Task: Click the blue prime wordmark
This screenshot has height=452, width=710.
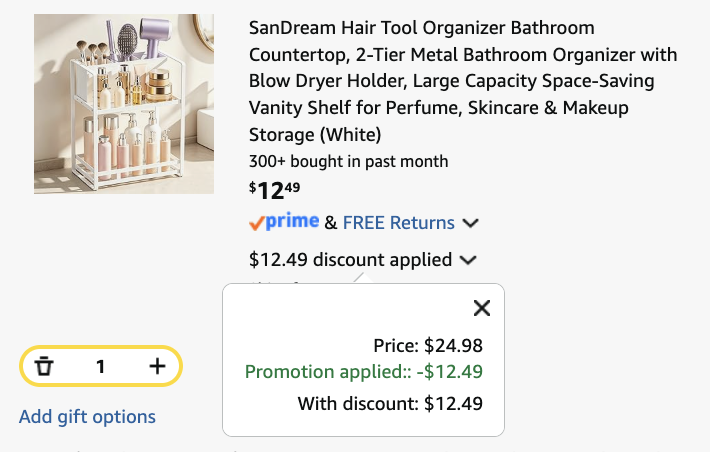Action: [292, 221]
